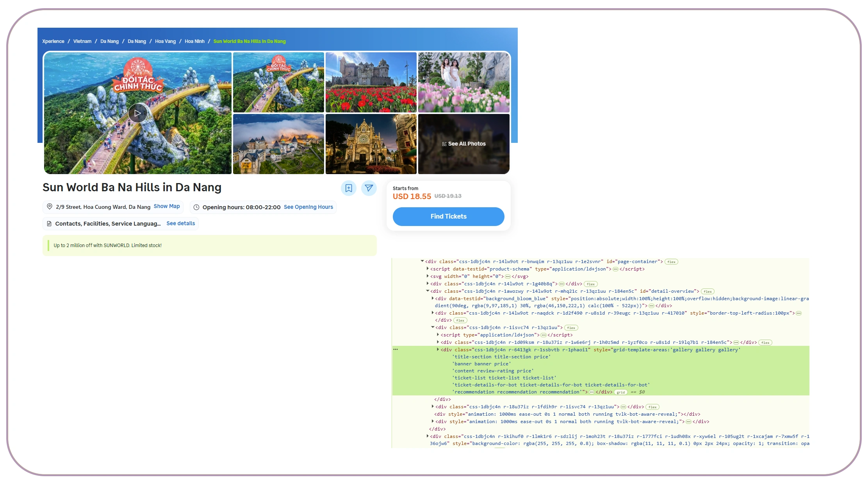Click ellipsis at end of highlighted grid div
This screenshot has height=484, width=868.
pos(592,392)
